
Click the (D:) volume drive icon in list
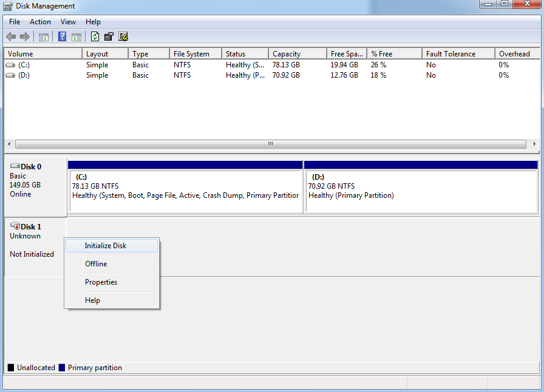tap(11, 75)
